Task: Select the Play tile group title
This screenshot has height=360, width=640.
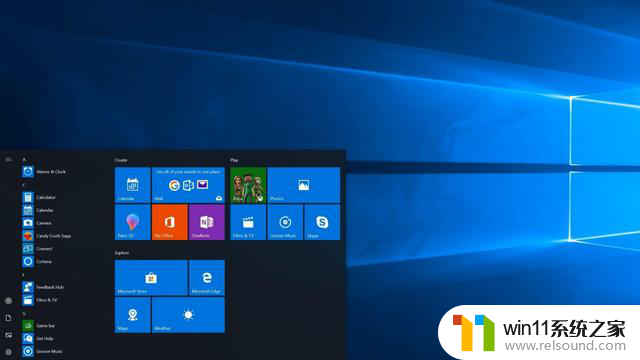Action: tap(234, 160)
